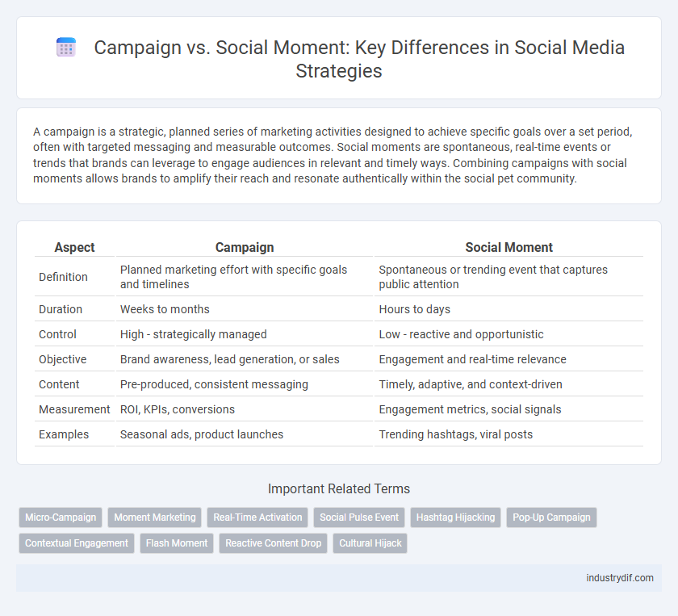678x616 pixels.
Task: Click 'Spontaneous or trending event' definition cell
Action: coord(509,277)
